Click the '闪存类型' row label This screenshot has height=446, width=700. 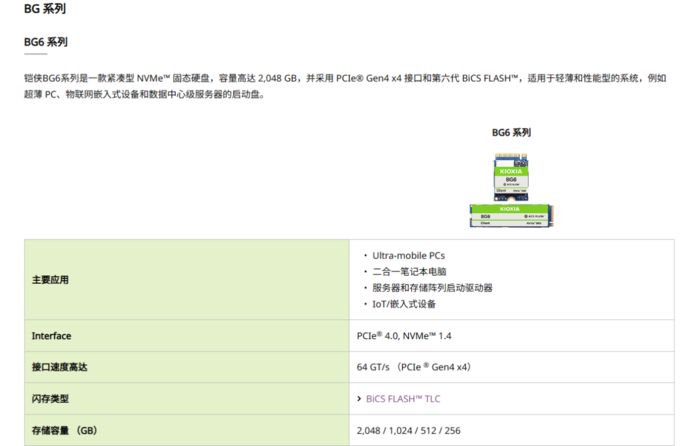[x=50, y=399]
